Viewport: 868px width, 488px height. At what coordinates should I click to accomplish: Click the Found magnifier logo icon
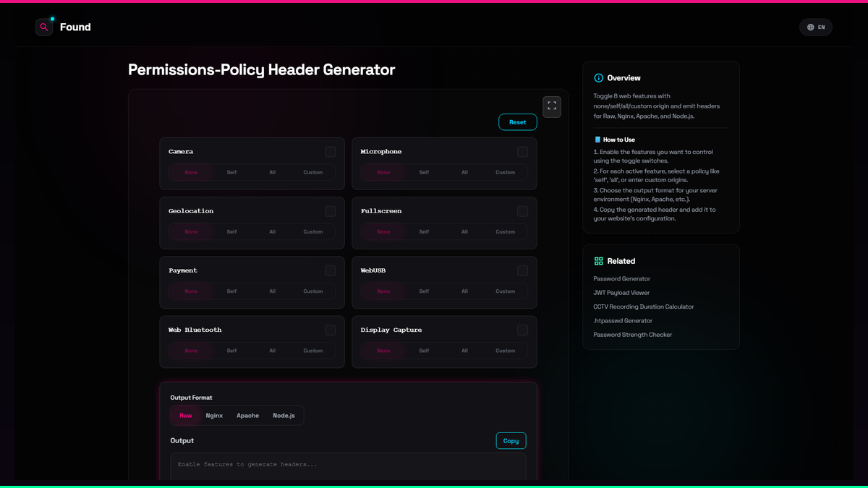(44, 27)
